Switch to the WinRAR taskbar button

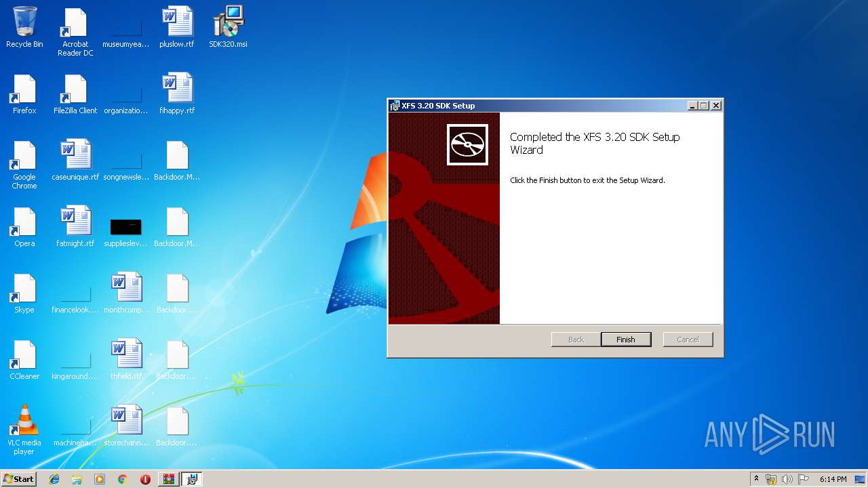tap(168, 479)
